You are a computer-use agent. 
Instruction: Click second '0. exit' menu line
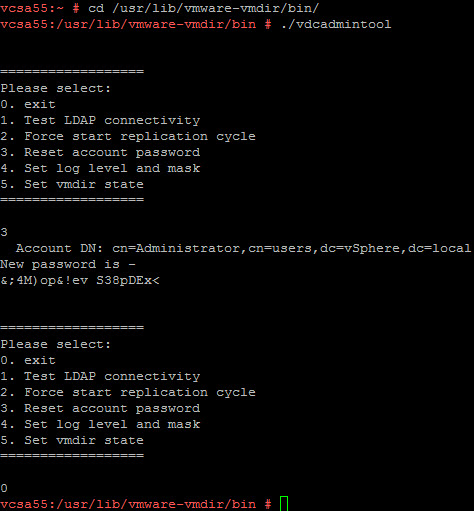coord(28,360)
